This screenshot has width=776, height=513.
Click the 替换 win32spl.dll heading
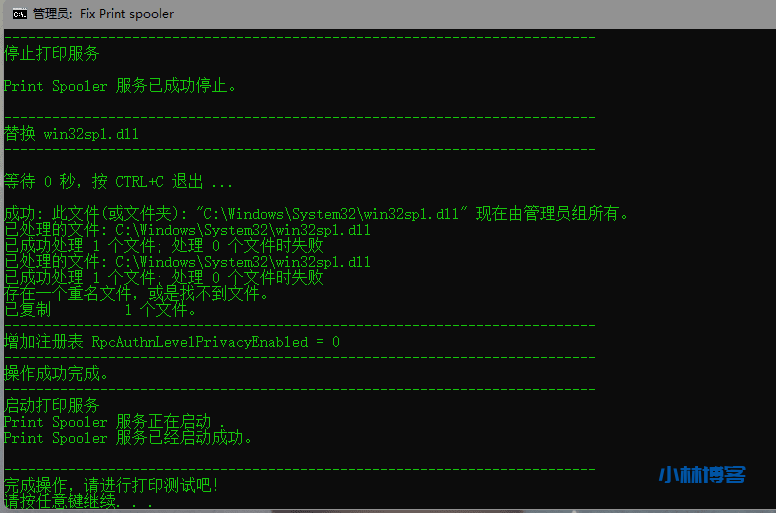click(71, 134)
